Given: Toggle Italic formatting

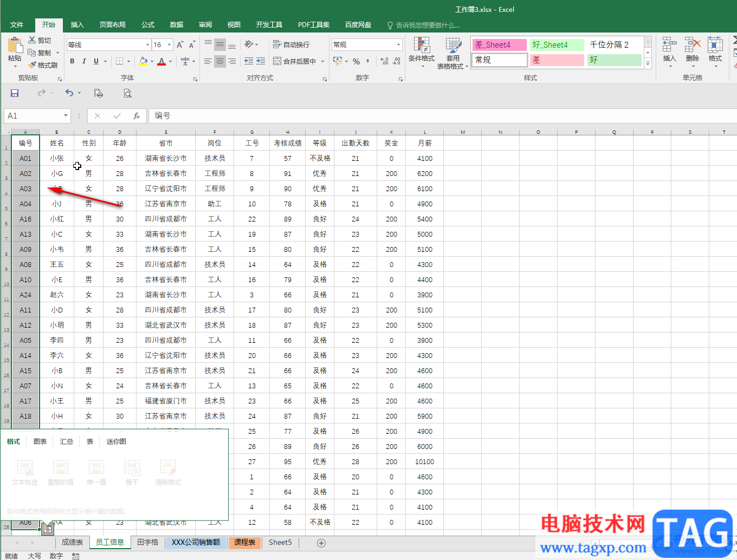Looking at the screenshot, I should (x=84, y=61).
